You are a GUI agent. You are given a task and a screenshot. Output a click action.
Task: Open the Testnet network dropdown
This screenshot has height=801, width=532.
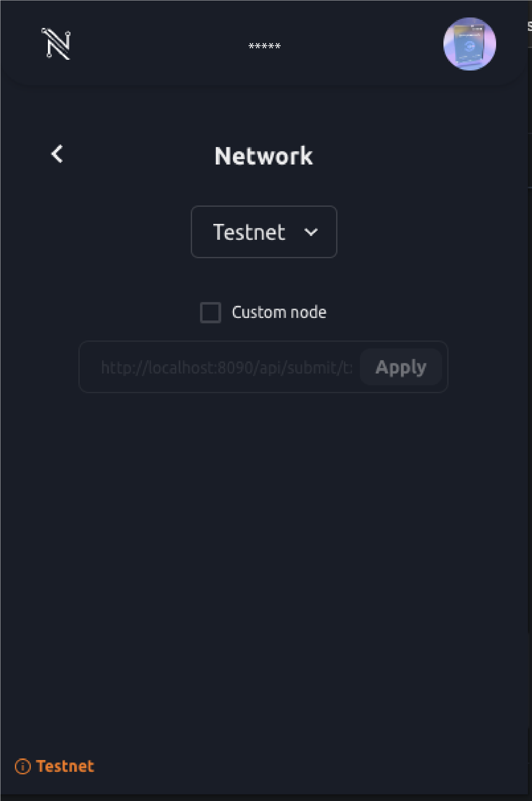(x=264, y=232)
